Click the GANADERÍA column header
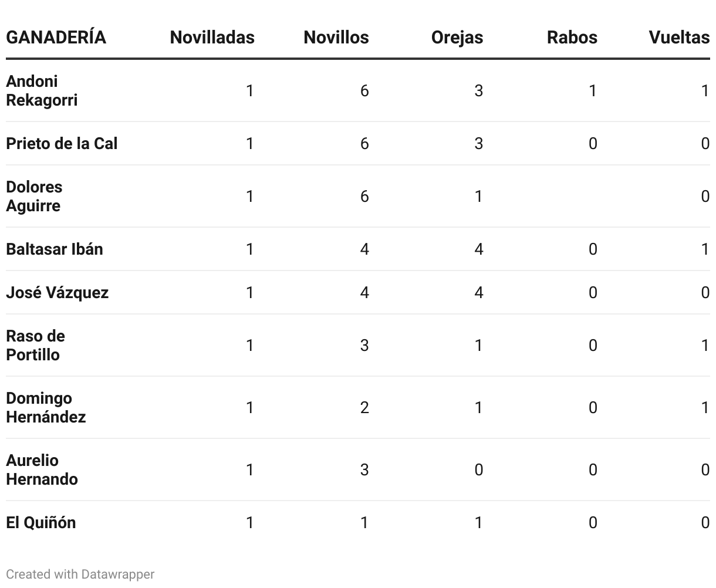 click(56, 38)
